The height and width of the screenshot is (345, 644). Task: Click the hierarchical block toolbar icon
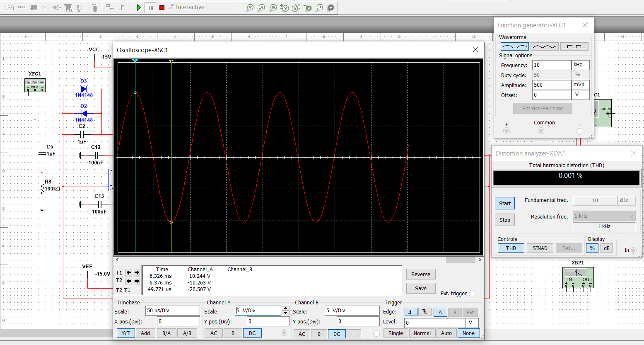click(110, 7)
